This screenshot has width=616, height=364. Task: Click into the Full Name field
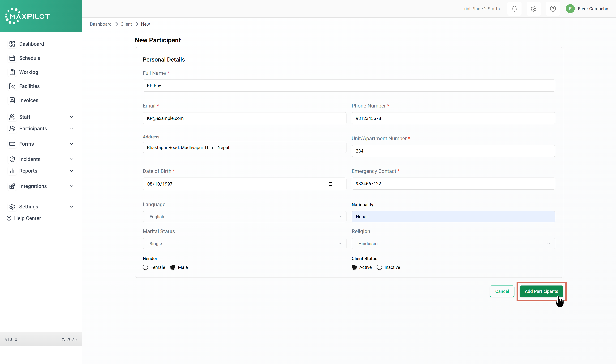[x=349, y=86]
